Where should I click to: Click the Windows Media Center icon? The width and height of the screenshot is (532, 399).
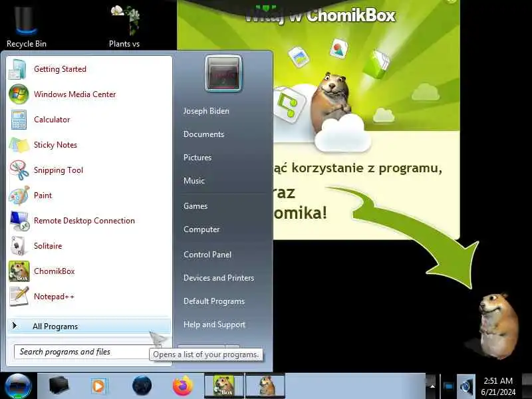[19, 94]
